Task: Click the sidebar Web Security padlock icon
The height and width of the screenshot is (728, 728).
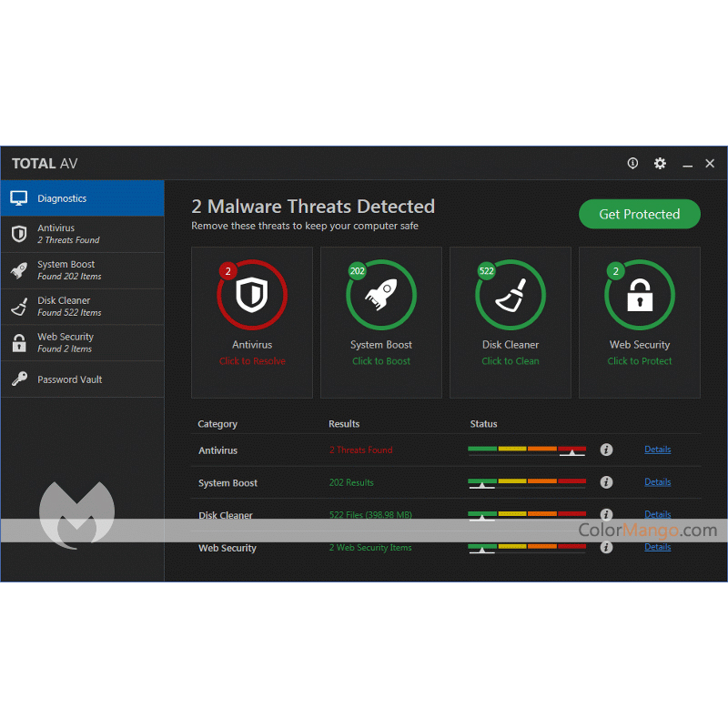Action: point(19,343)
